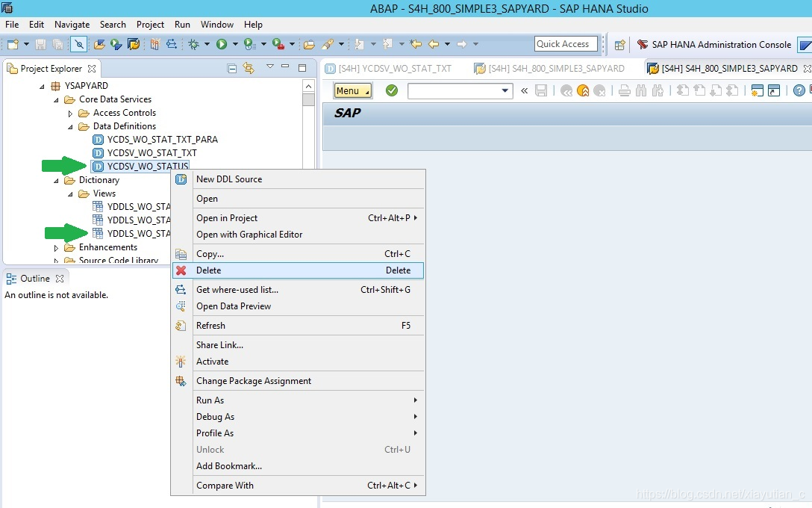Image resolution: width=812 pixels, height=508 pixels.
Task: Choose Delete in the context menu
Action: (x=299, y=270)
